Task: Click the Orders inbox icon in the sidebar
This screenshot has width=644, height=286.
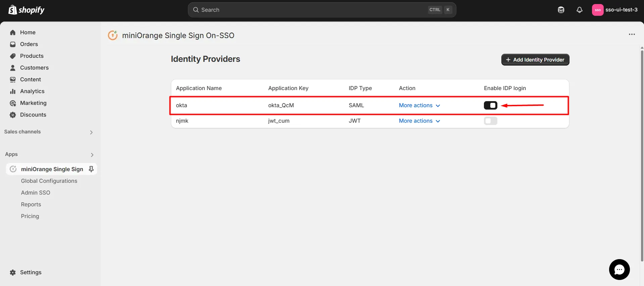Action: (x=13, y=44)
